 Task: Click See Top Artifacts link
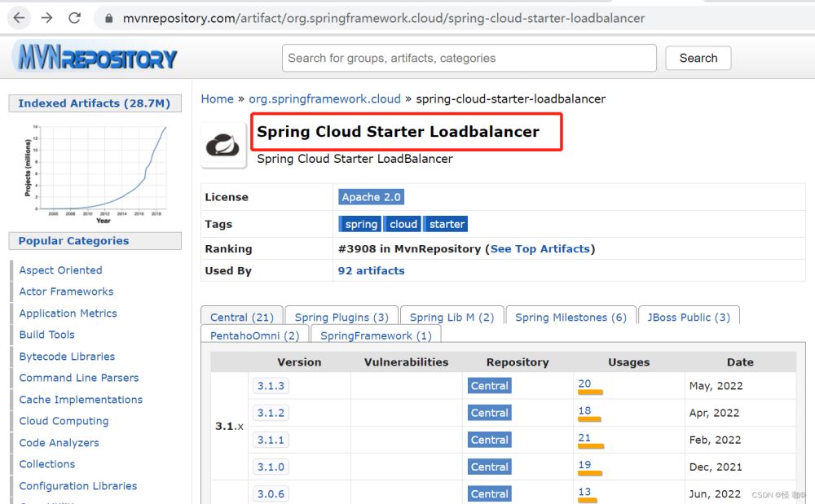tap(540, 248)
